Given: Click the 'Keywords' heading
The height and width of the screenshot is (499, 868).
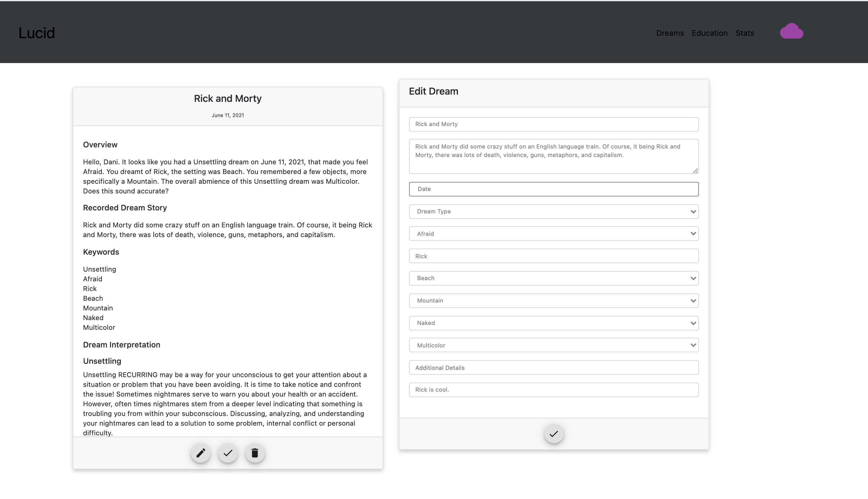Looking at the screenshot, I should 101,252.
